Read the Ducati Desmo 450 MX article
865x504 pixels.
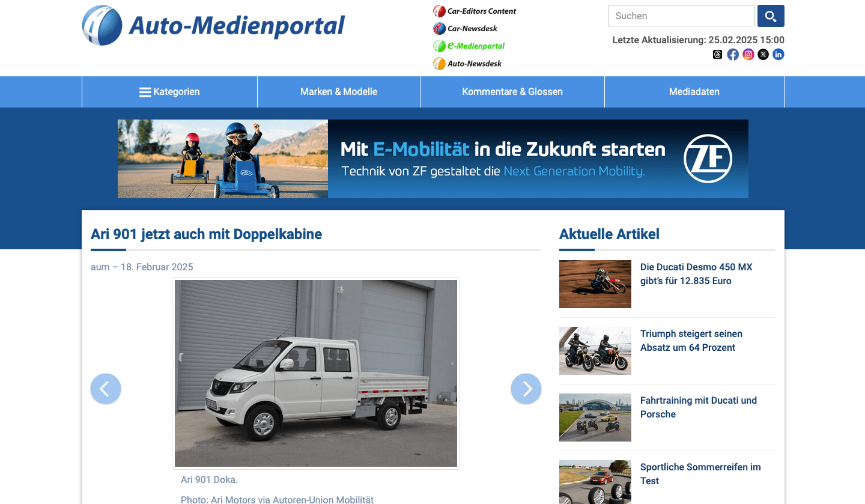pos(696,274)
